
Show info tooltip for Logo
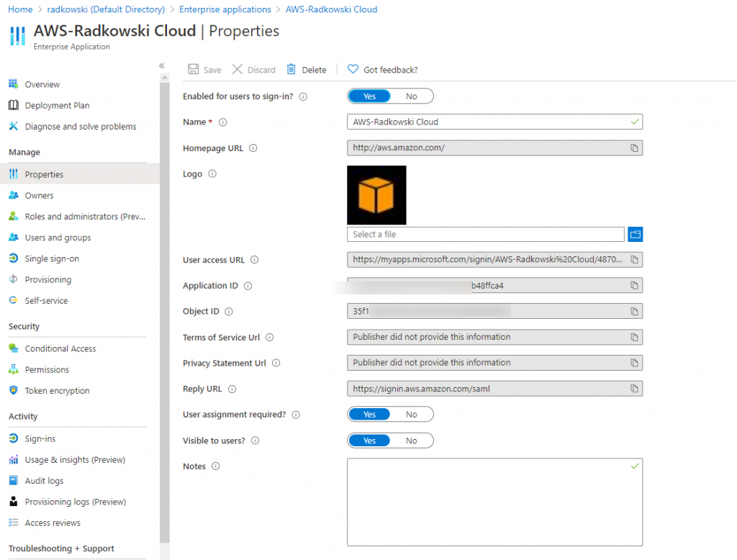coord(212,174)
